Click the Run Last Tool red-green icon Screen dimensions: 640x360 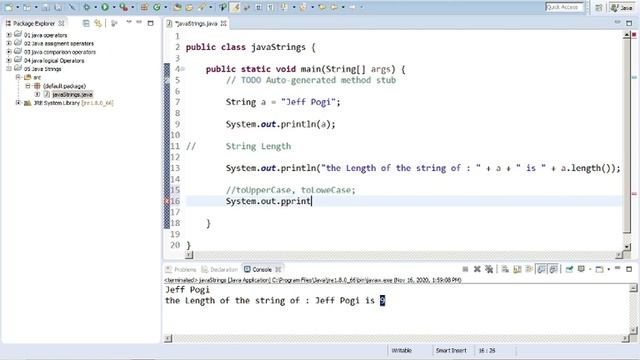coord(123,7)
